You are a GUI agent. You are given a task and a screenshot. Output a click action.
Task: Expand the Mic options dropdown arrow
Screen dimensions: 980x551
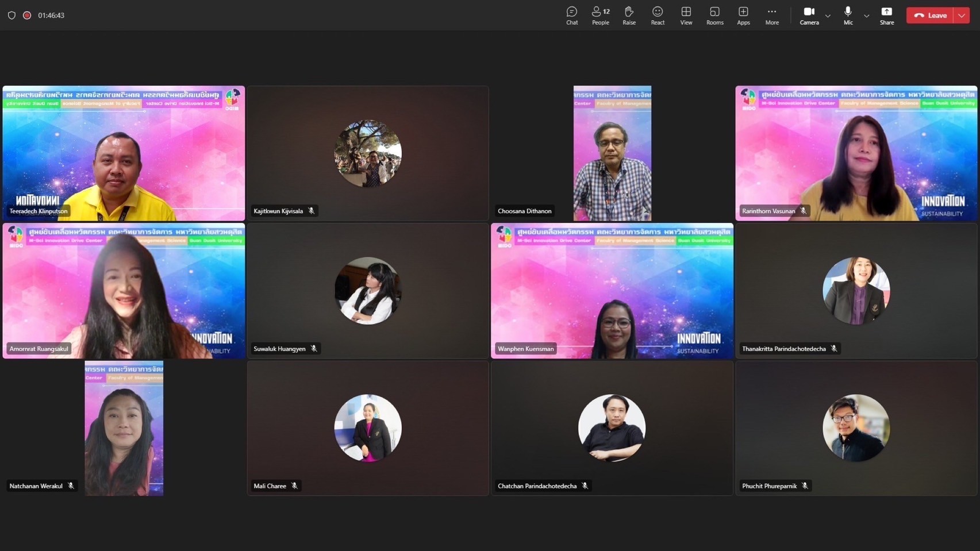866,16
